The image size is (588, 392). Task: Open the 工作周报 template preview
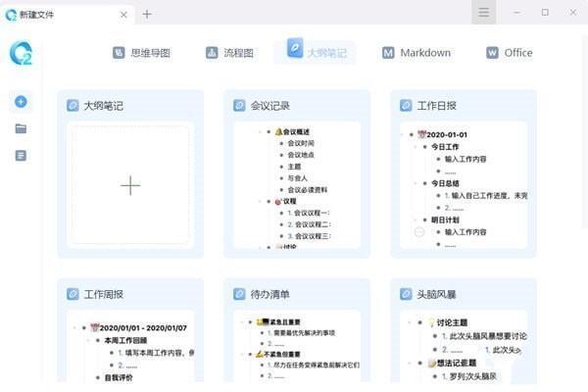coord(130,346)
